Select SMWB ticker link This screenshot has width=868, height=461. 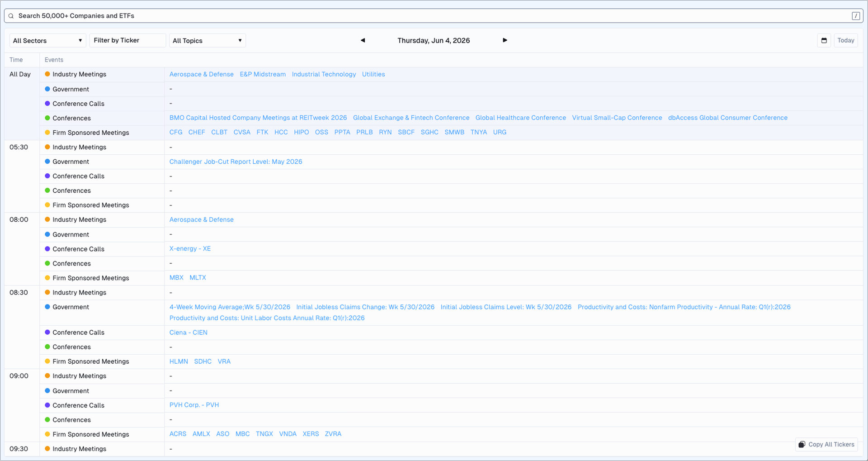pyautogui.click(x=454, y=132)
